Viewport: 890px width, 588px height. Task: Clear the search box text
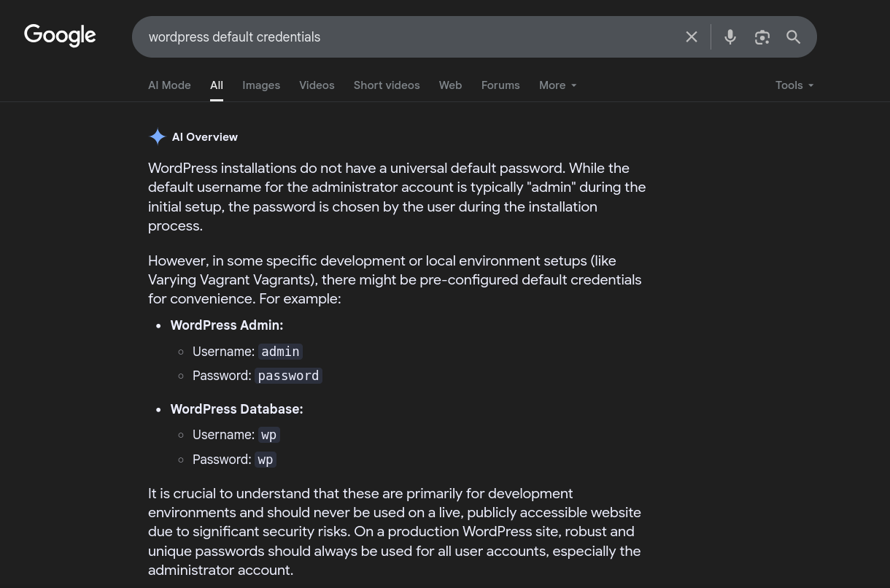[691, 37]
